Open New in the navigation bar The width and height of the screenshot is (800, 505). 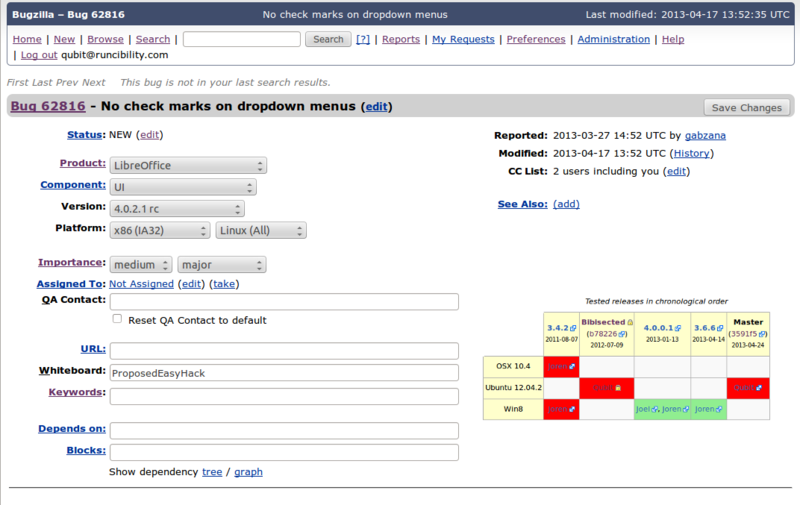click(64, 39)
